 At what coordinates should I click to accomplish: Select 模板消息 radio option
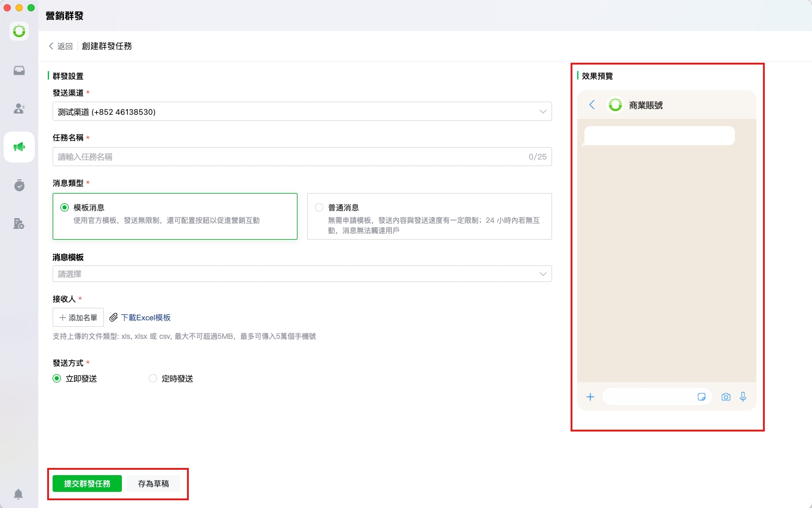(65, 207)
